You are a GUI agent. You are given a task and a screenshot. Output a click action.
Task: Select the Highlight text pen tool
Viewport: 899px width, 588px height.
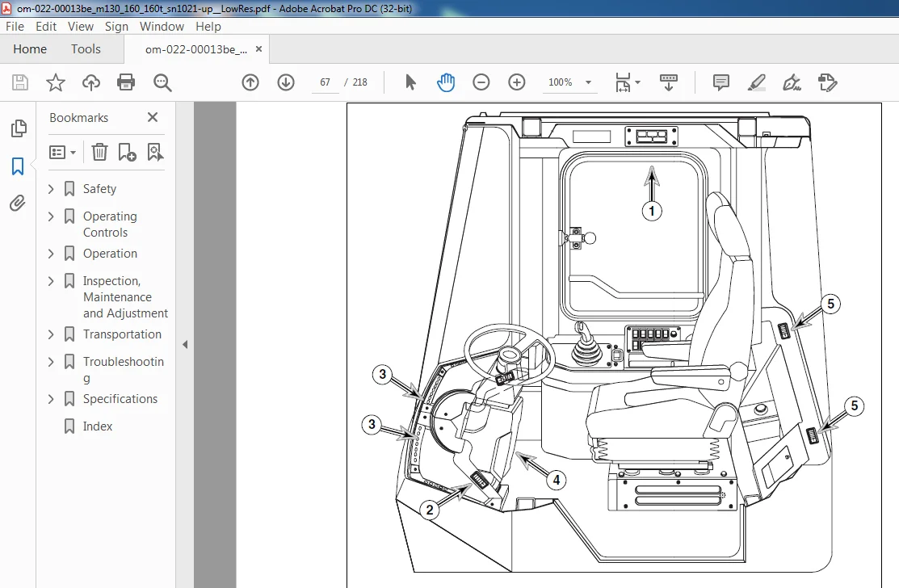click(x=757, y=82)
